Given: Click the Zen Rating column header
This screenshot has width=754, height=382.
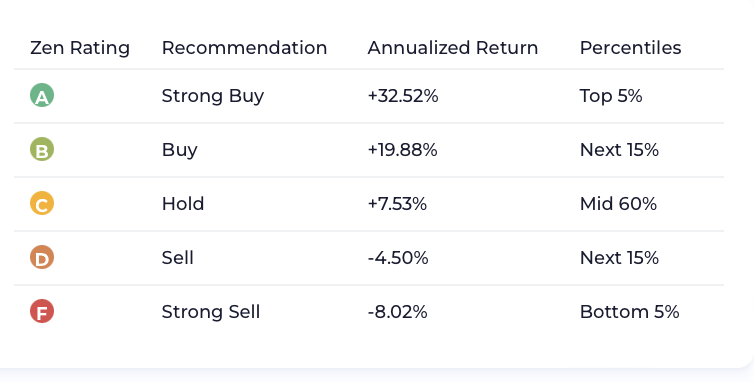Looking at the screenshot, I should (x=80, y=48).
